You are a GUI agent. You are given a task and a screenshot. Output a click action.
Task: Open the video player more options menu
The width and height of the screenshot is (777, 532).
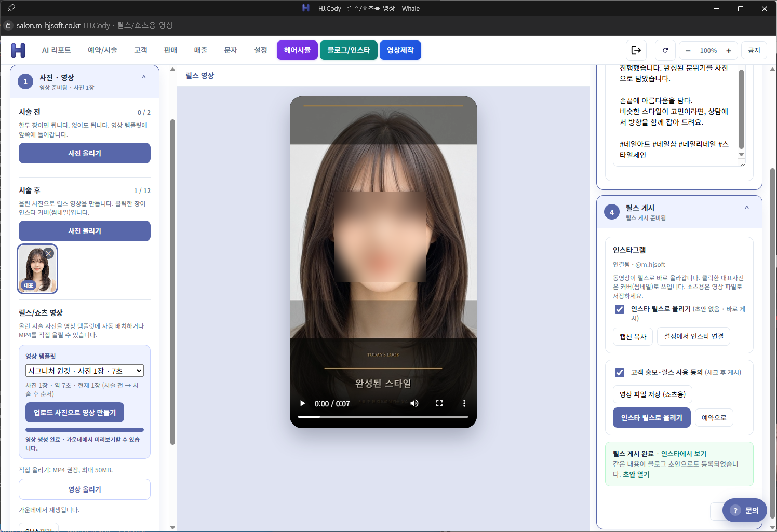pos(464,403)
